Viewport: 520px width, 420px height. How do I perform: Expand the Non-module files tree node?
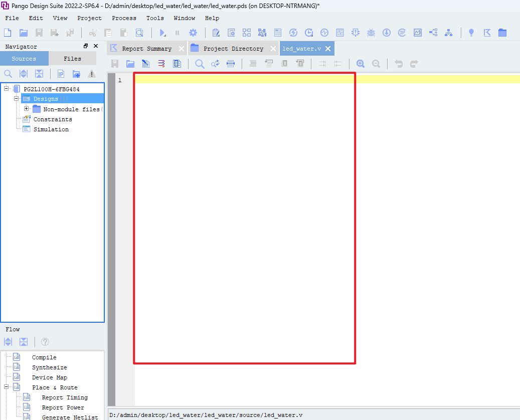pyautogui.click(x=26, y=109)
